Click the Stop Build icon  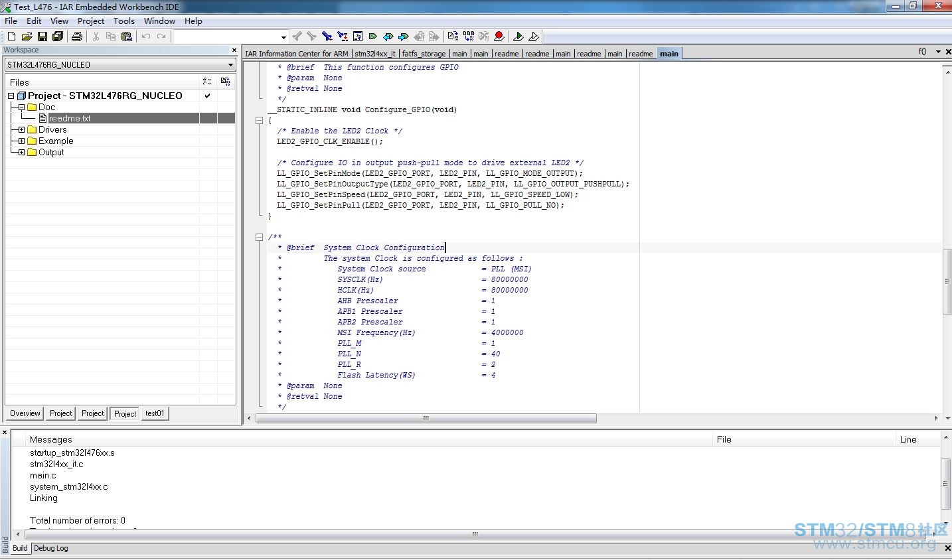484,36
